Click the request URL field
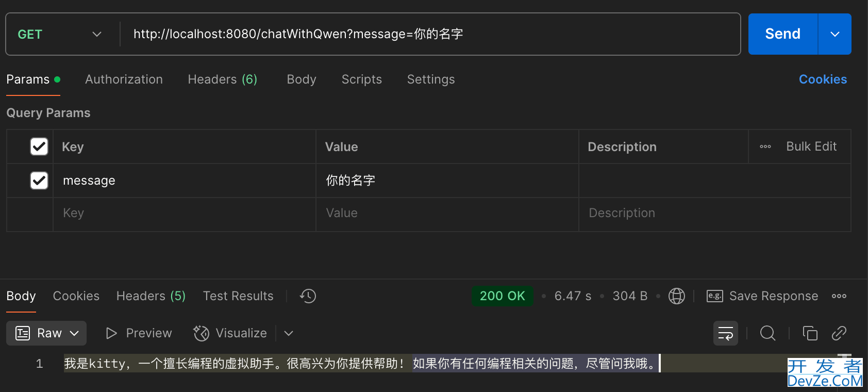The height and width of the screenshot is (392, 868). [x=430, y=34]
